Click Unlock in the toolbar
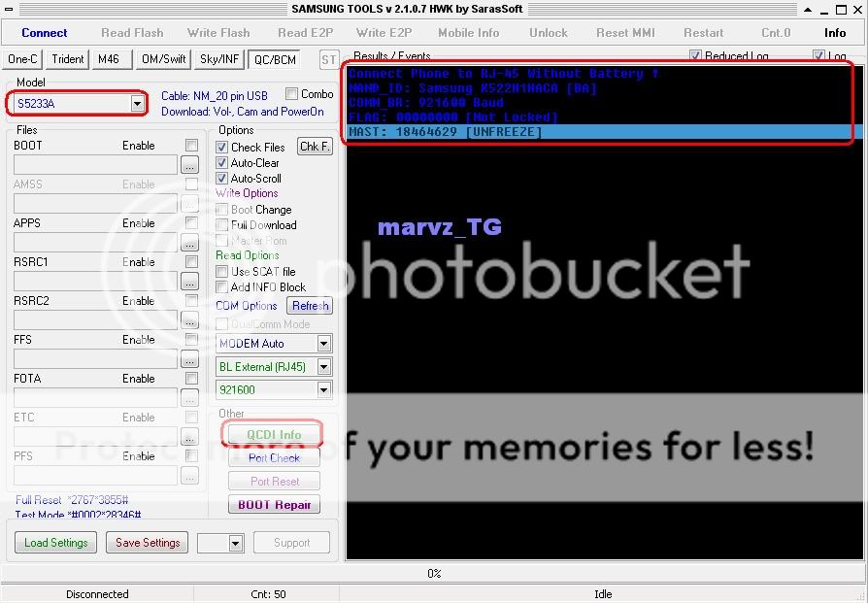This screenshot has width=868, height=603. (x=549, y=33)
